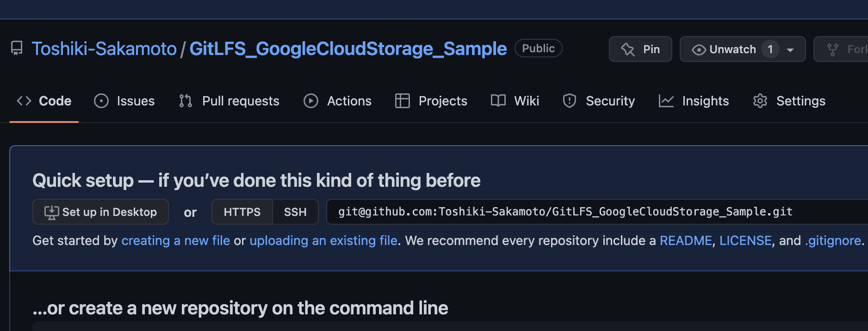This screenshot has width=868, height=331.
Task: Switch to the Projects tab
Action: (431, 101)
